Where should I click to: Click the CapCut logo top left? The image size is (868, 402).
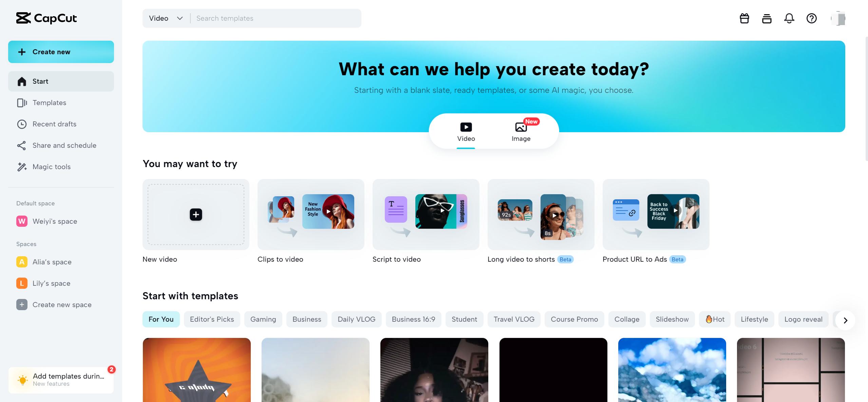point(46,17)
